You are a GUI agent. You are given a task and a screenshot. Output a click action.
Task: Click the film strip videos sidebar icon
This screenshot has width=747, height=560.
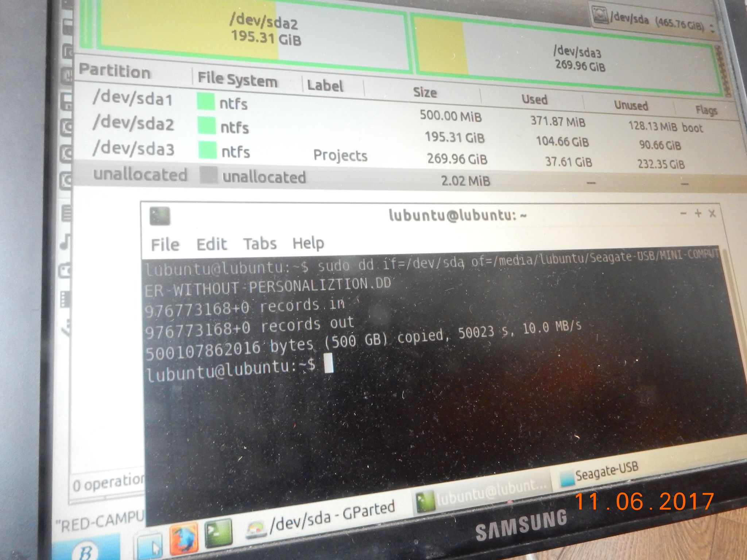pyautogui.click(x=65, y=299)
